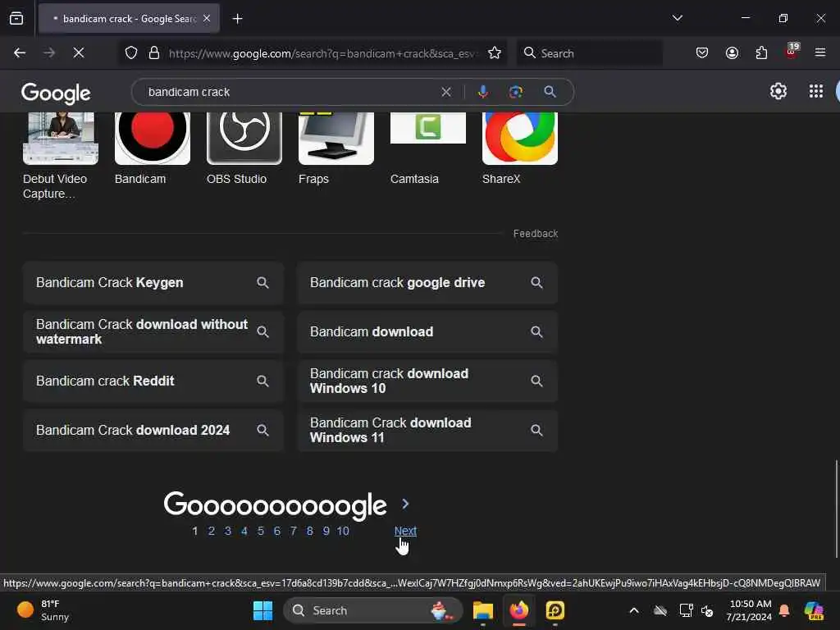
Task: Click the taskbar Search box
Action: [x=373, y=610]
